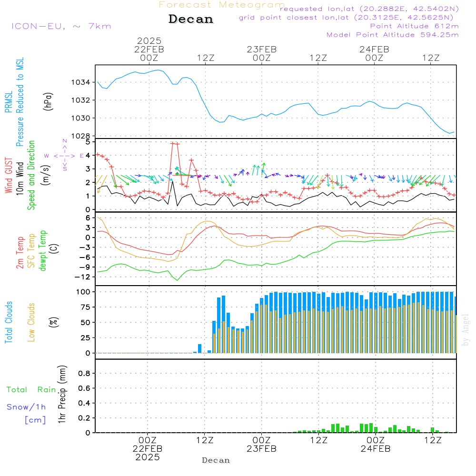Click the tall wind gust peak near 5 m/s
This screenshot has width=476, height=476.
[x=175, y=144]
